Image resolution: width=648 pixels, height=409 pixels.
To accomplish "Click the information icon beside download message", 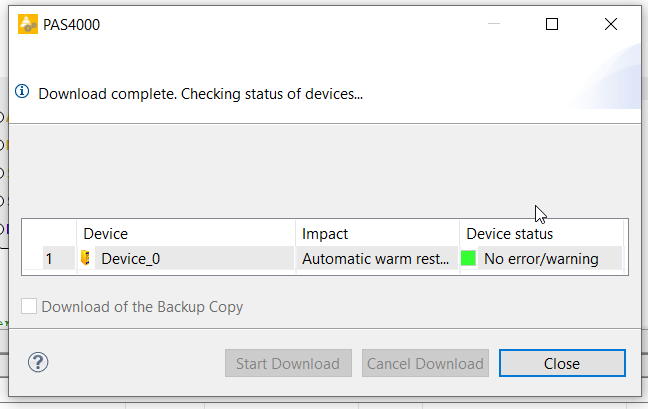I will (x=22, y=91).
